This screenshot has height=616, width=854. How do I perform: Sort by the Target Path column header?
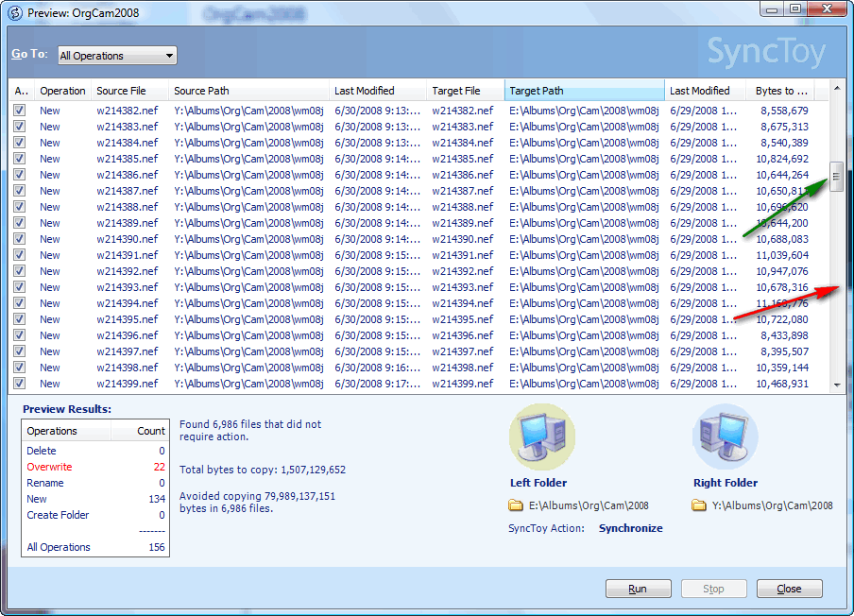tap(585, 91)
